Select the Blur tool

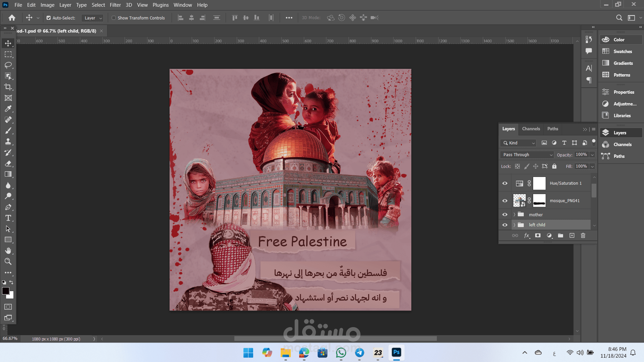click(8, 185)
